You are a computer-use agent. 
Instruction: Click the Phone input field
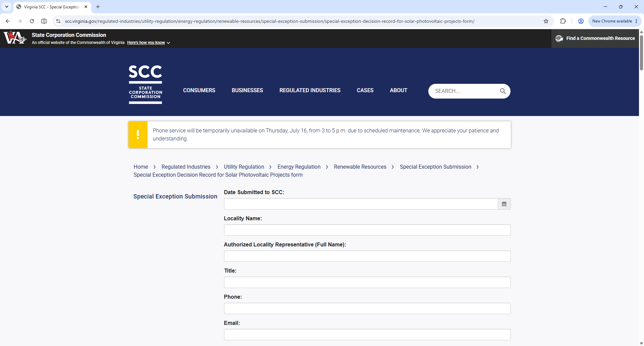pyautogui.click(x=367, y=308)
